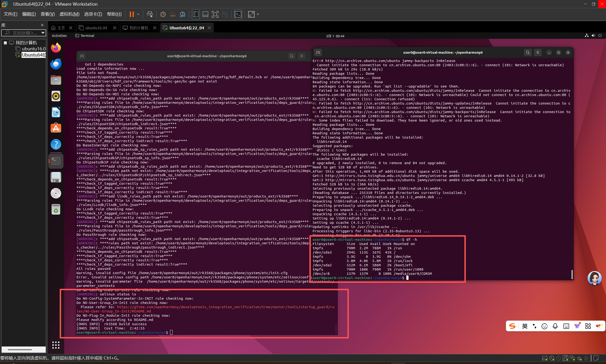Screen dimensions: 606x364
Task: Click the library search input field
Action: click(25, 33)
